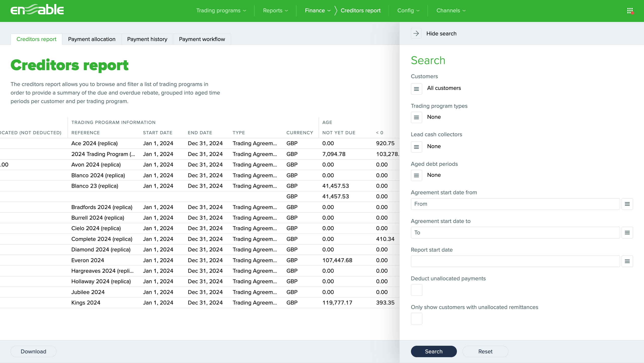The image size is (644, 363).
Task: Select the Blanco 23 (replica) reference
Action: click(x=95, y=186)
